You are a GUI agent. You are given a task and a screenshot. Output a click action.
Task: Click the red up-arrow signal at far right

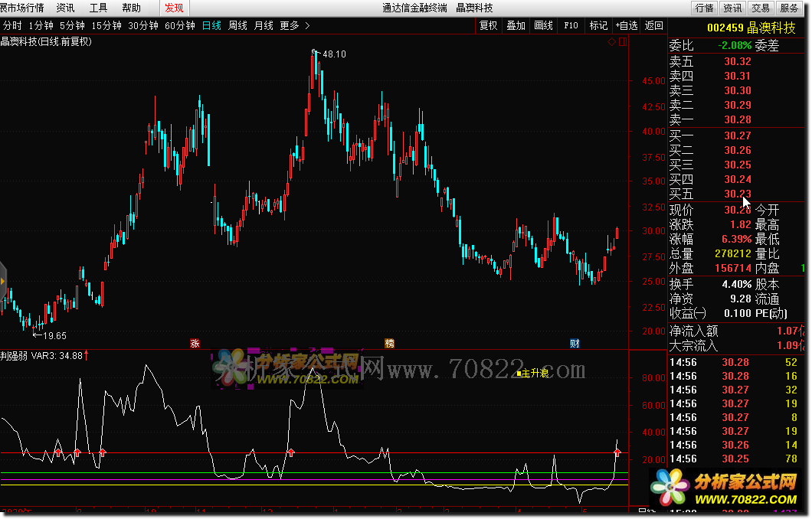[617, 452]
